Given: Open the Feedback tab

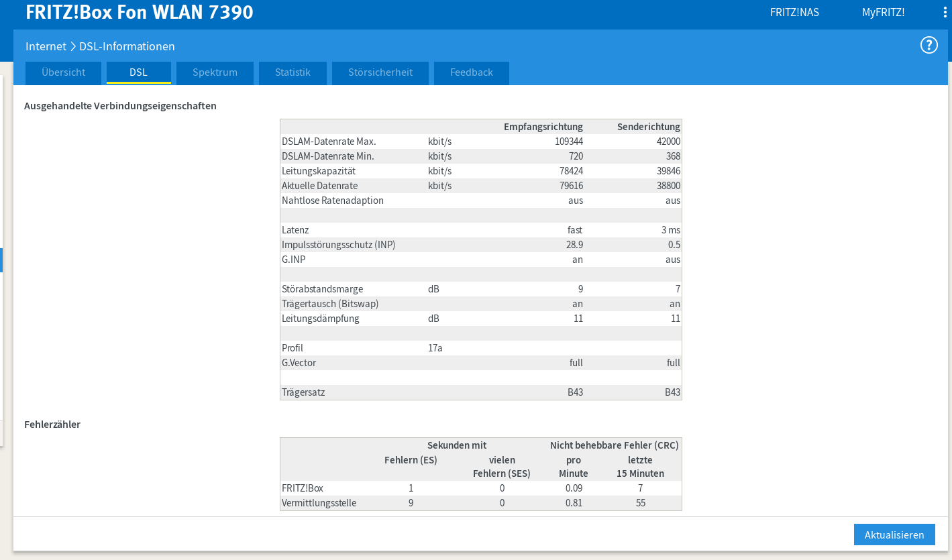Looking at the screenshot, I should 471,72.
